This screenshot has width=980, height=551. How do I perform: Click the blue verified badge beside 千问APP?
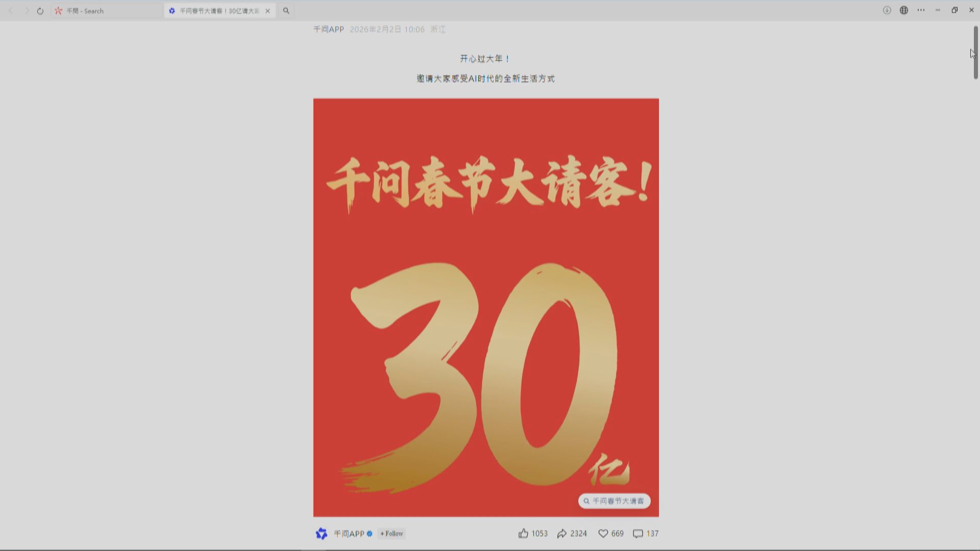(x=370, y=533)
